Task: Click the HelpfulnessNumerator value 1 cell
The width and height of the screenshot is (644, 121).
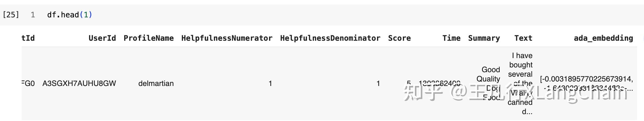Action: [270, 83]
